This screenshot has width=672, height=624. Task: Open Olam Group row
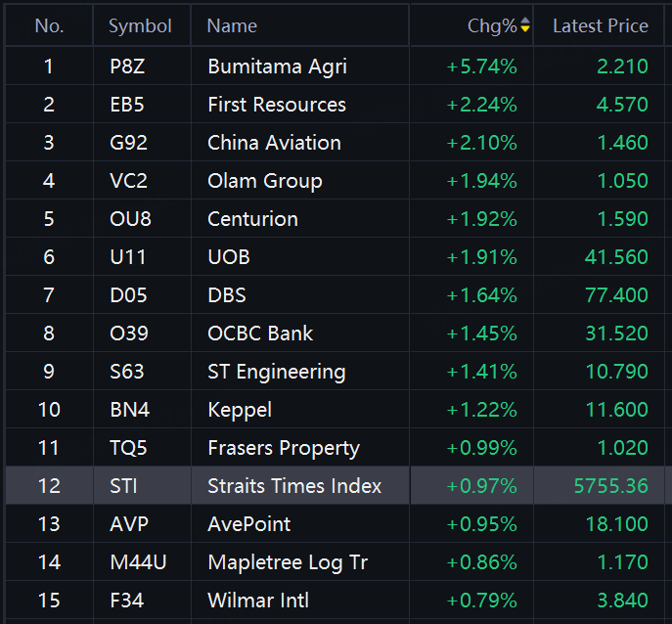(265, 181)
